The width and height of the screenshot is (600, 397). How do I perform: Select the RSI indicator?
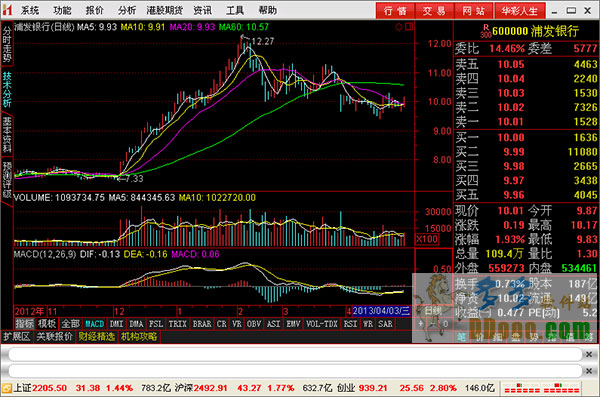(x=350, y=324)
